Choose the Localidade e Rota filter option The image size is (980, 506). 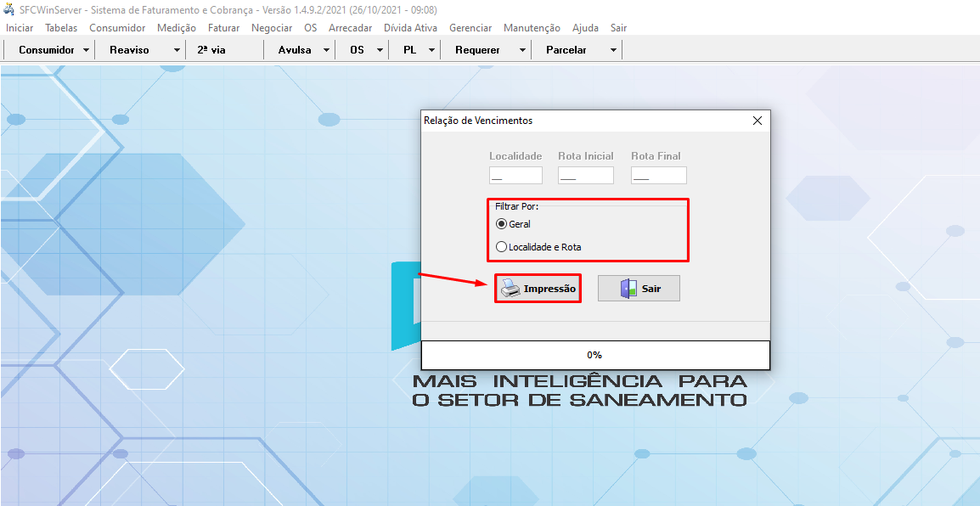click(x=501, y=247)
